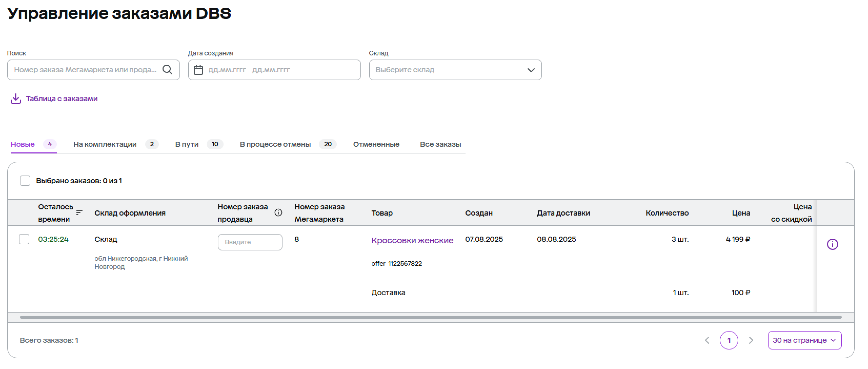The width and height of the screenshot is (868, 369).
Task: Check the order row checkbox
Action: point(24,239)
